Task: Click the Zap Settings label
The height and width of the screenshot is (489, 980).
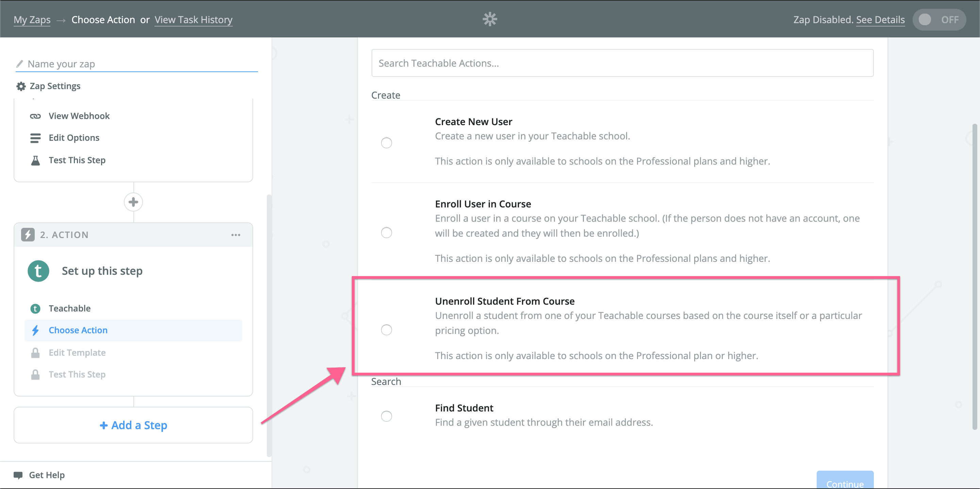Action: [x=55, y=86]
